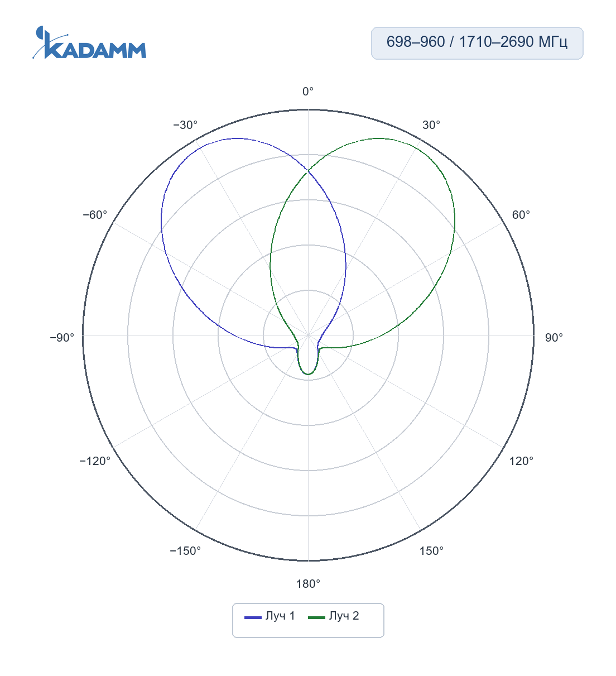Click the 30° angle label

431,125
